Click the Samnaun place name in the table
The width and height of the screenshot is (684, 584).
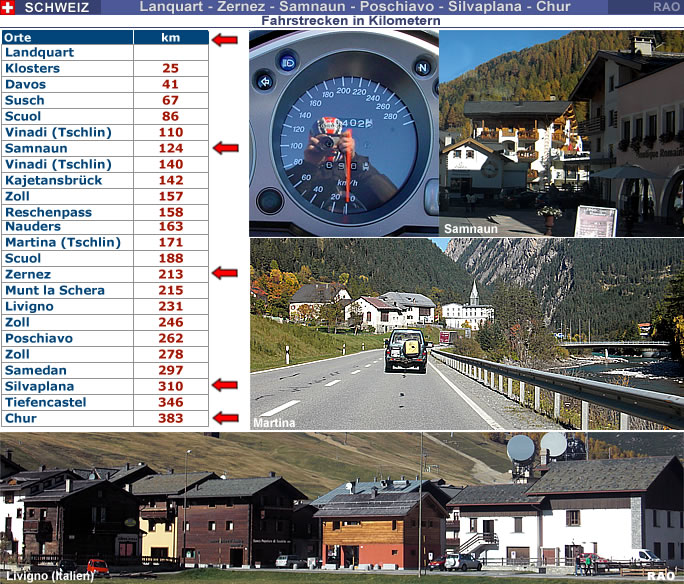[36, 148]
